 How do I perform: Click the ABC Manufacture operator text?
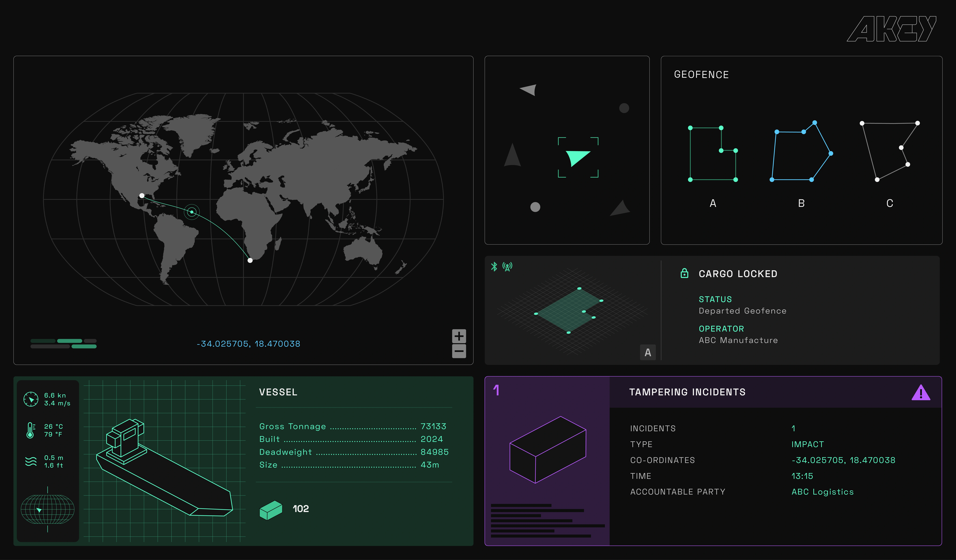click(x=738, y=340)
